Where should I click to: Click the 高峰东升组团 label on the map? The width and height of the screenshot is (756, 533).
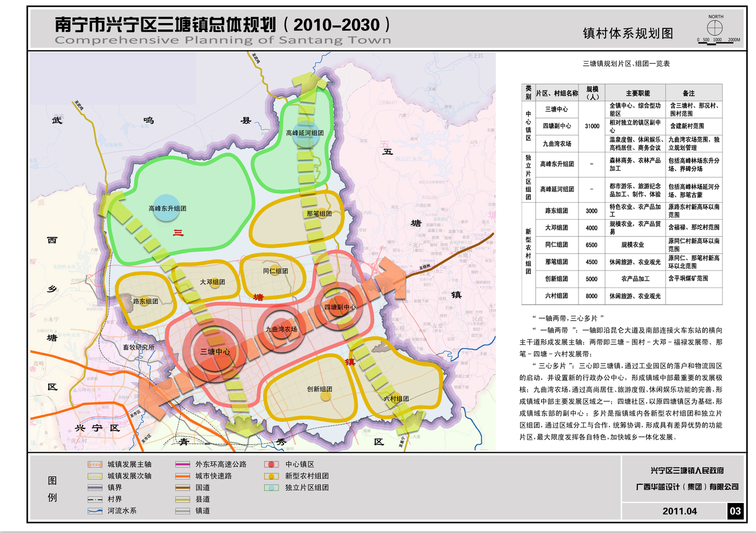coord(167,208)
